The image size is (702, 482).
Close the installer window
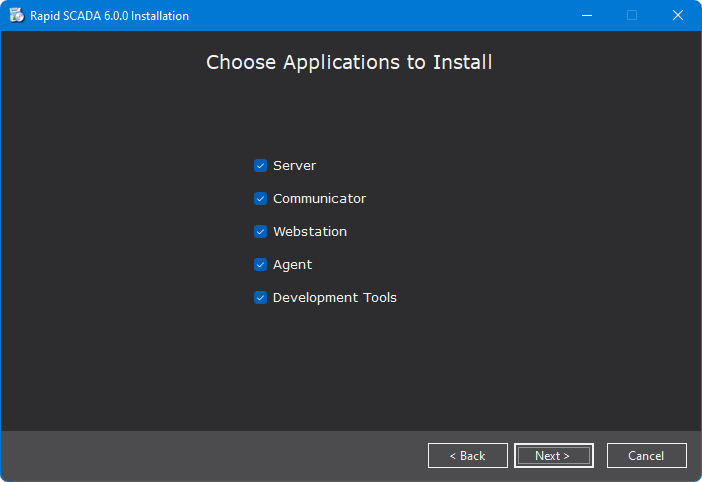click(678, 16)
